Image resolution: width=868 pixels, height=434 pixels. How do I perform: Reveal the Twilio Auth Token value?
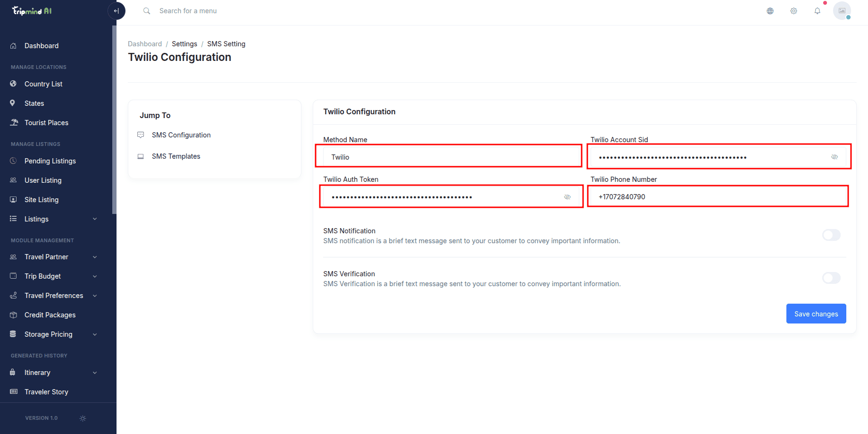(x=568, y=197)
